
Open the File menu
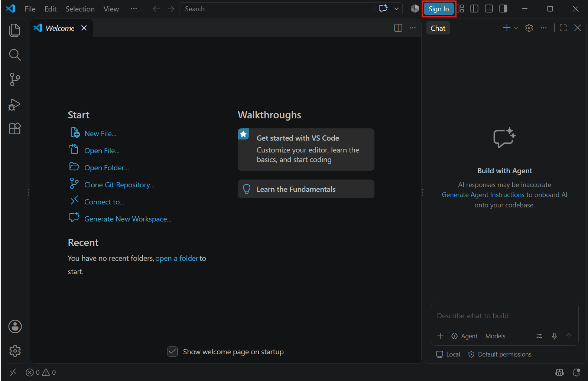[30, 9]
